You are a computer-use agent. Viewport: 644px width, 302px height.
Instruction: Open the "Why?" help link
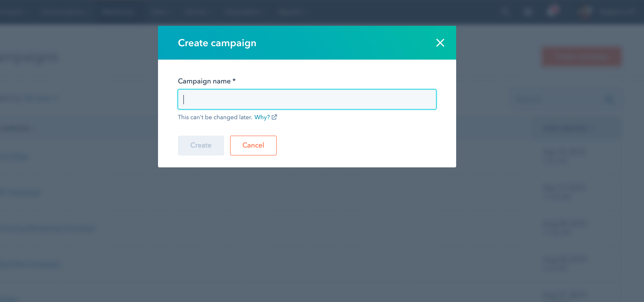(262, 117)
